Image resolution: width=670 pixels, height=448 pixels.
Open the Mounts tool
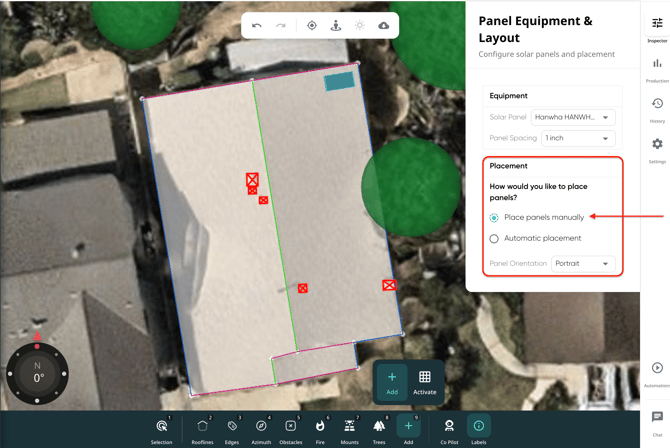(349, 430)
